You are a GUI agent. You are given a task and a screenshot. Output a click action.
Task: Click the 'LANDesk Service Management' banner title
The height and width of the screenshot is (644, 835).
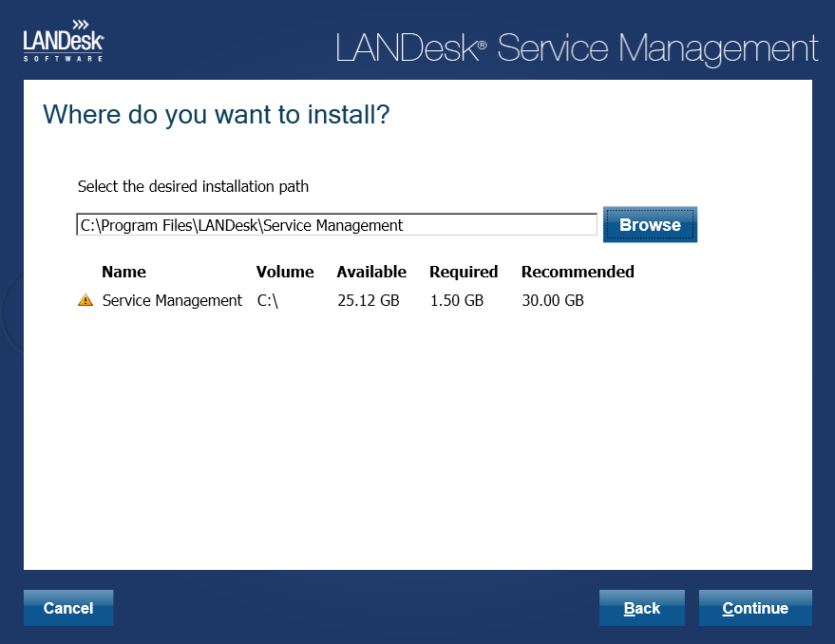tap(577, 48)
